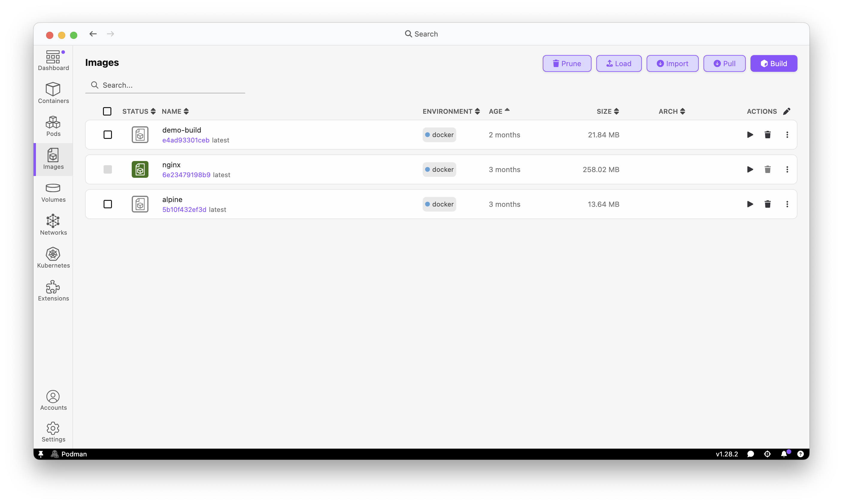Screen dimensions: 843x504
Task: Delete the alpine image
Action: click(768, 204)
